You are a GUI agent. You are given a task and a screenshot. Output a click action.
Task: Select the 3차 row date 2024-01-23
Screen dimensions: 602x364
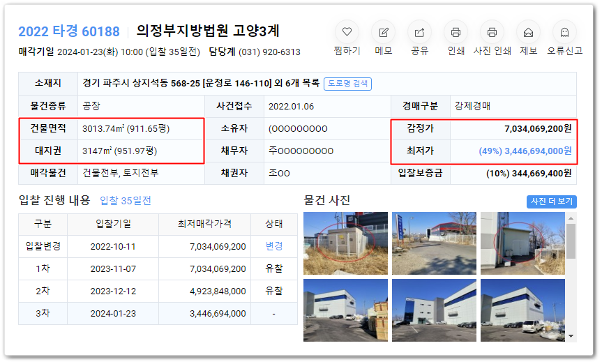(113, 313)
